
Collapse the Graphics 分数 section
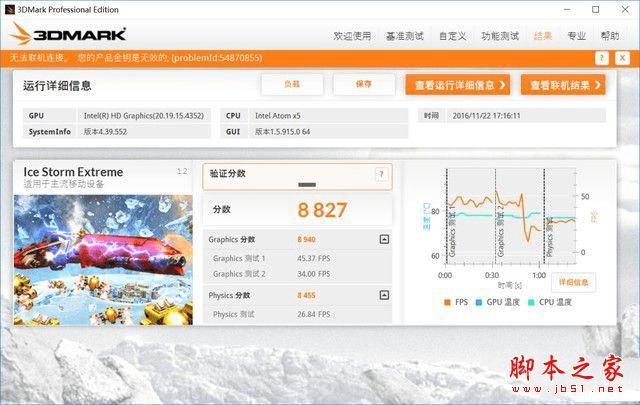click(x=384, y=239)
